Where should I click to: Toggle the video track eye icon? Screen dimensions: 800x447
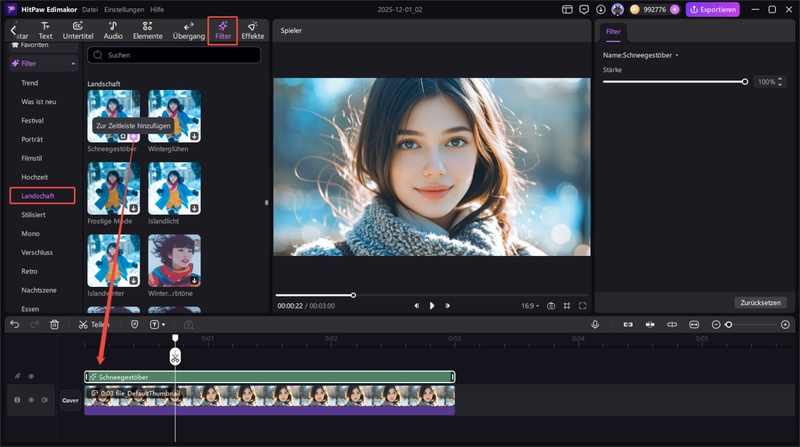31,400
